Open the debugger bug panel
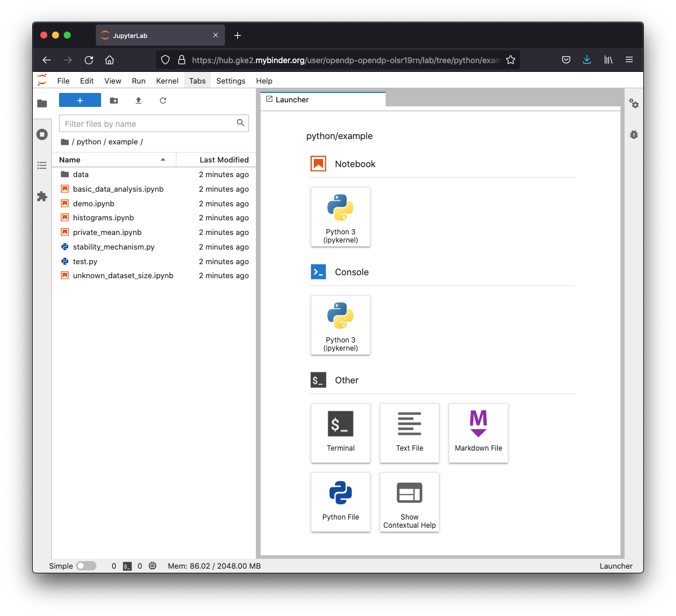This screenshot has height=616, width=676. click(x=634, y=134)
